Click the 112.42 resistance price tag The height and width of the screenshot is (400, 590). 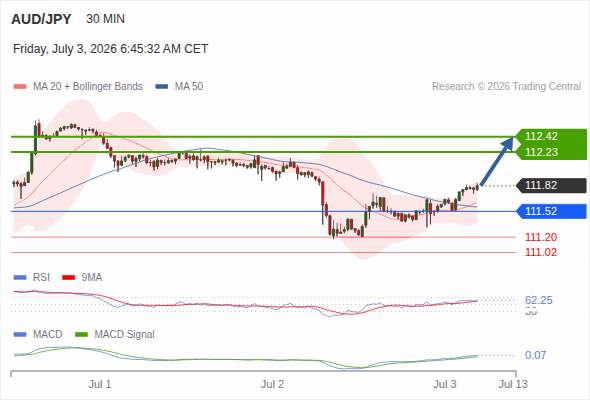tap(551, 136)
